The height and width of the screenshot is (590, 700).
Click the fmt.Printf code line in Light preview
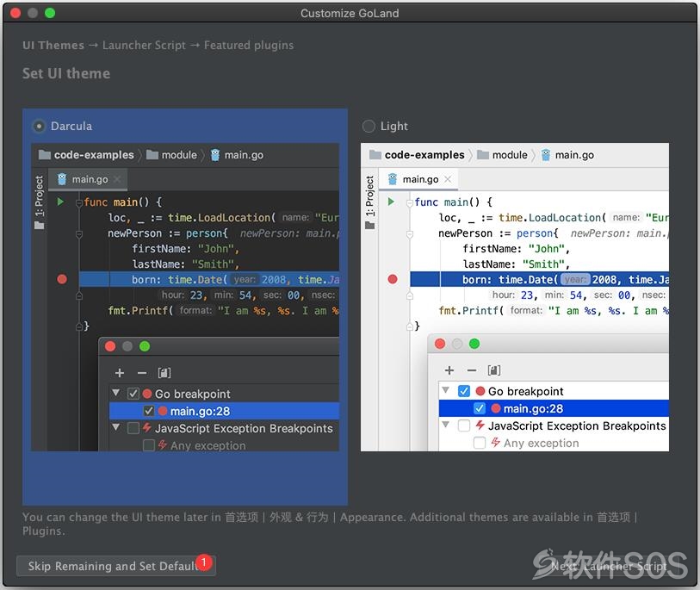tap(553, 310)
